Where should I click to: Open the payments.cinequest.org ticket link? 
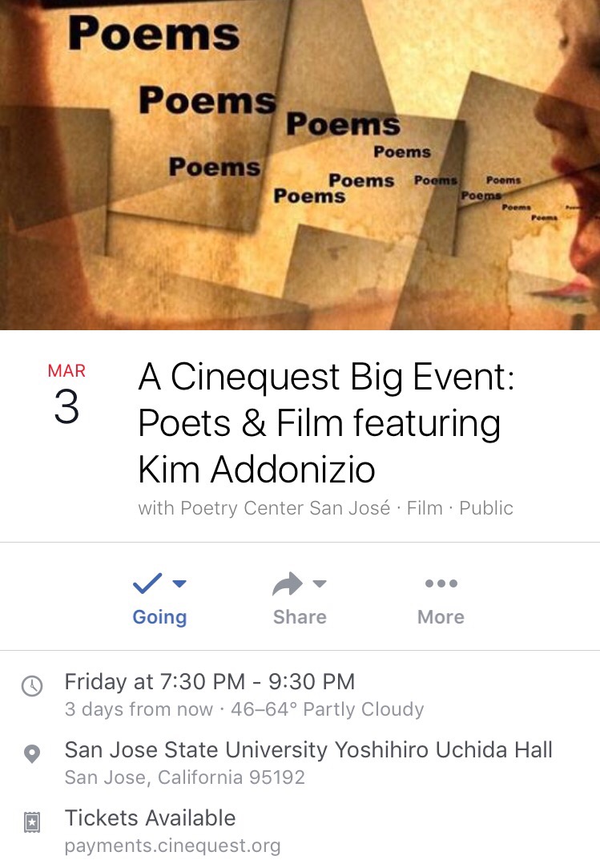point(172,846)
